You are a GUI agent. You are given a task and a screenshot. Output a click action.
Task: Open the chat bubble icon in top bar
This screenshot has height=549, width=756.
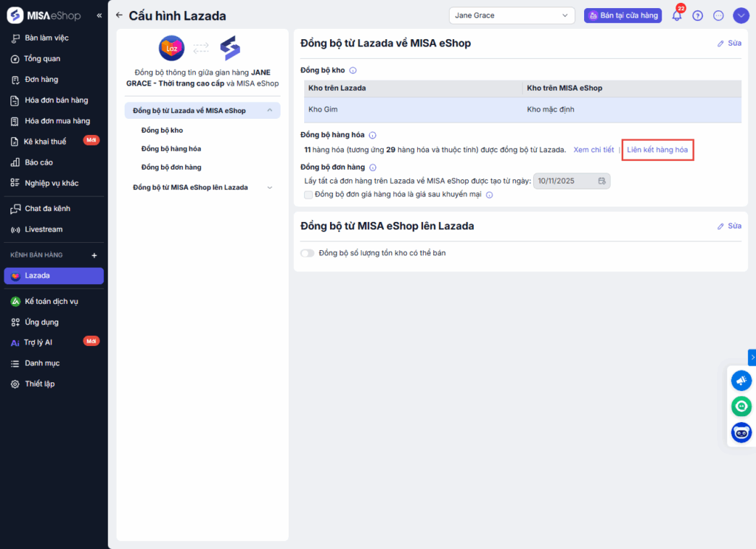718,16
